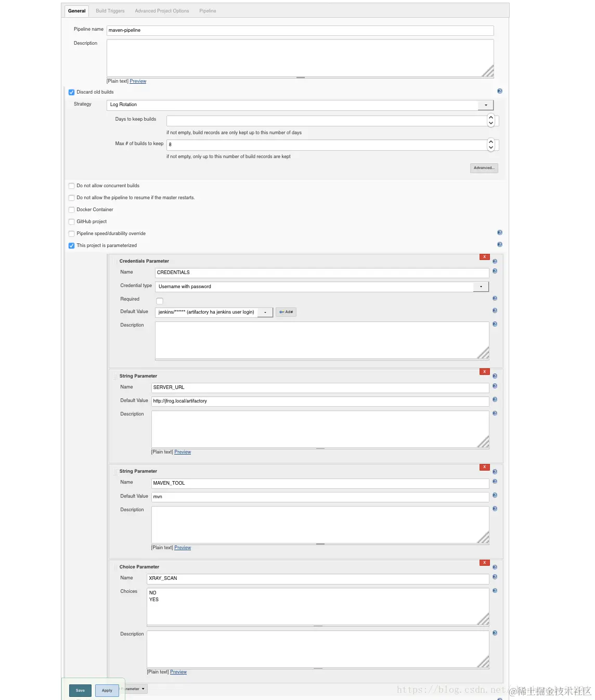Edit the MAVEN_TOOL default value mvn

(x=320, y=497)
